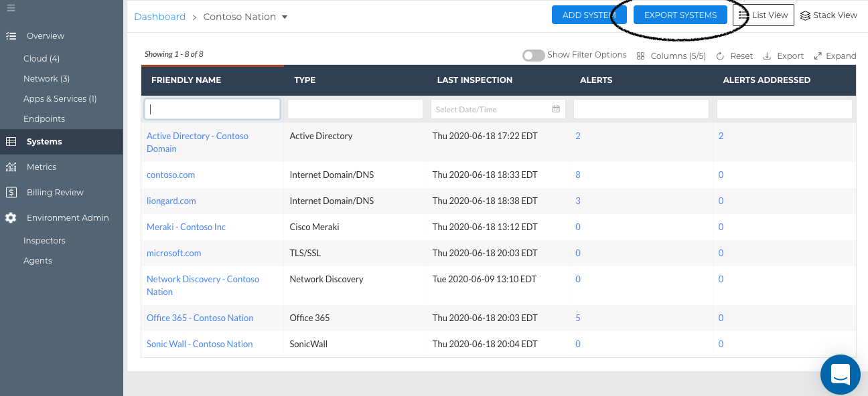Collapse sidebar with the hamburger menu icon
The width and height of the screenshot is (868, 396).
(11, 9)
